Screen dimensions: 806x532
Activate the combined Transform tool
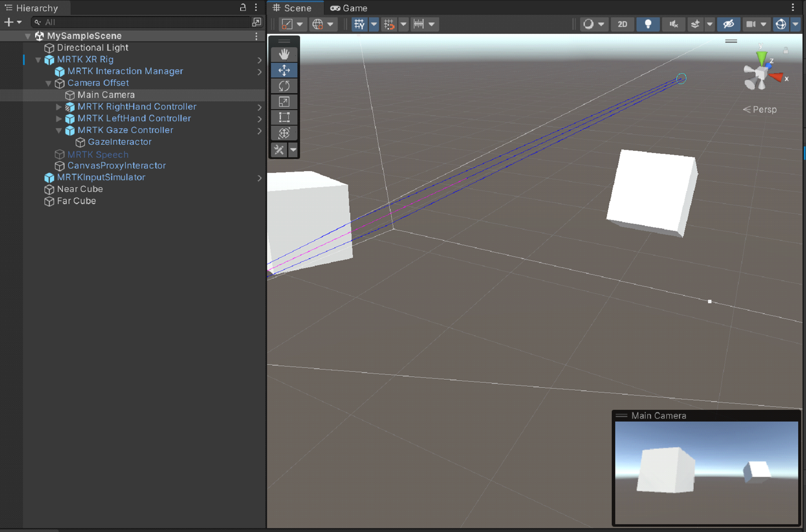(284, 133)
